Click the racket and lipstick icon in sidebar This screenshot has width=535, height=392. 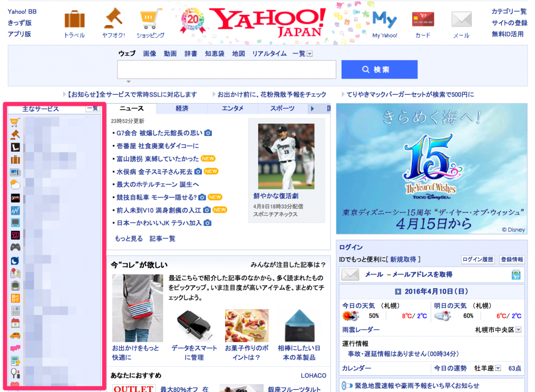(x=15, y=374)
